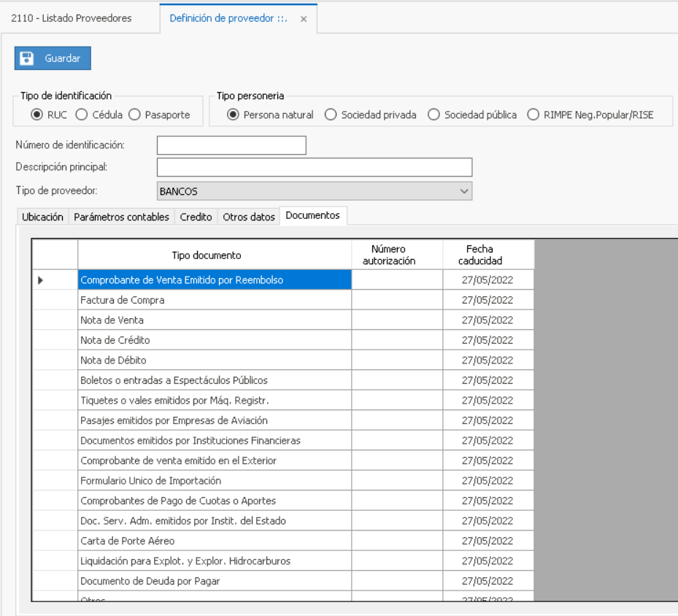Open the Parámetros contables tab

(122, 217)
